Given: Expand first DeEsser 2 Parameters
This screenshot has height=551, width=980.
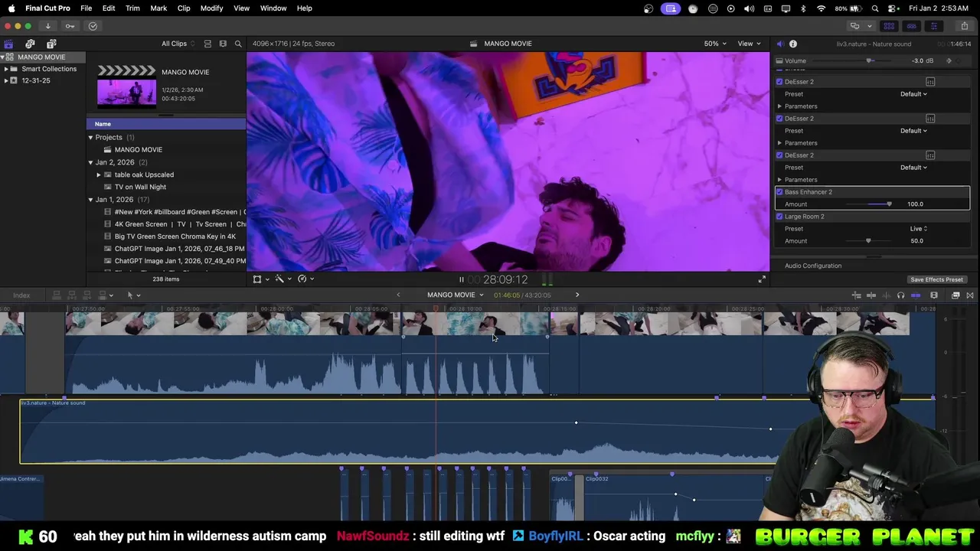Looking at the screenshot, I should pos(779,106).
